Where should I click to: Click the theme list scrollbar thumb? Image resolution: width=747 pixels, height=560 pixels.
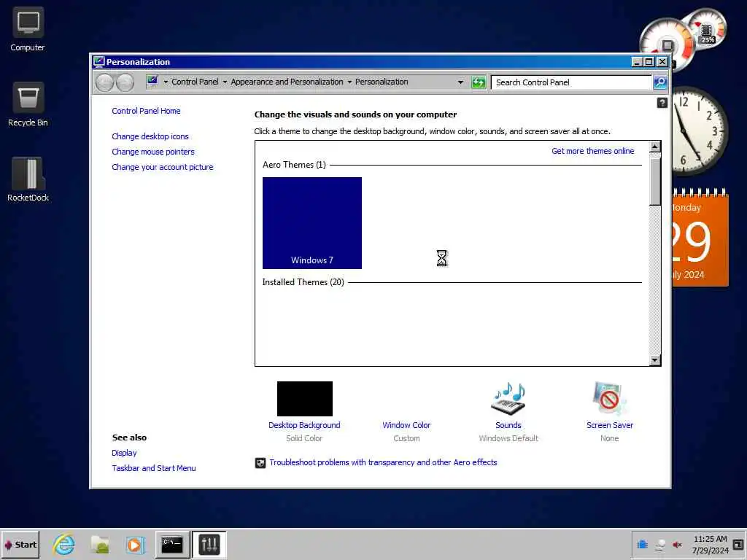point(655,182)
